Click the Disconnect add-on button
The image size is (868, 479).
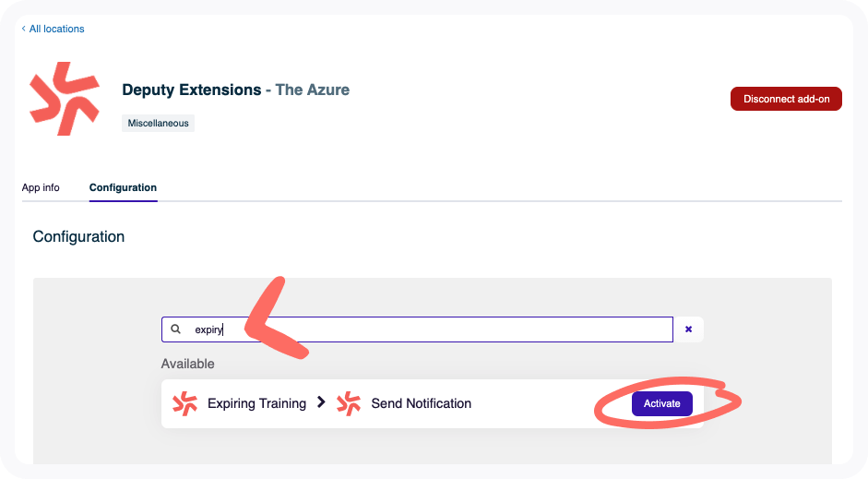point(786,99)
